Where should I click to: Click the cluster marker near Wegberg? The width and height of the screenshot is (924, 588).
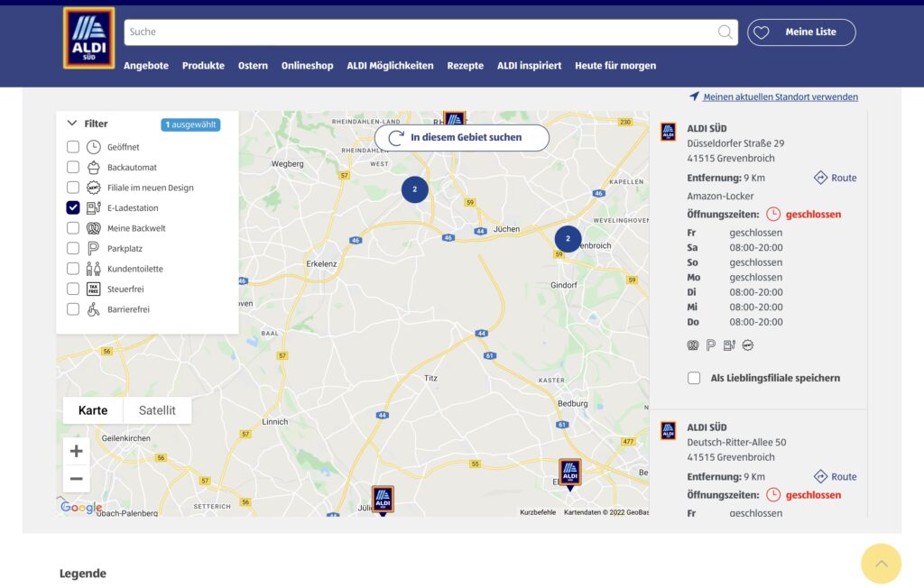tap(414, 189)
